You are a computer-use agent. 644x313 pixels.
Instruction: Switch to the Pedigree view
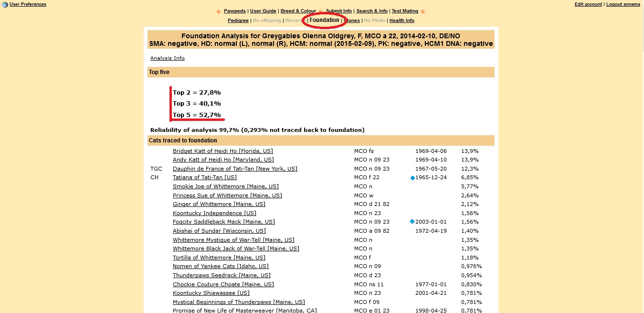coord(238,21)
